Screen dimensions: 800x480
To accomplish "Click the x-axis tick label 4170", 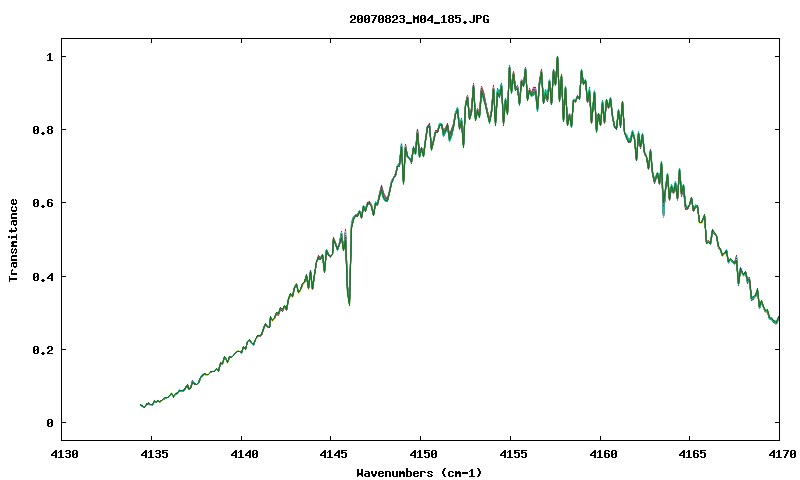I will point(782,454).
